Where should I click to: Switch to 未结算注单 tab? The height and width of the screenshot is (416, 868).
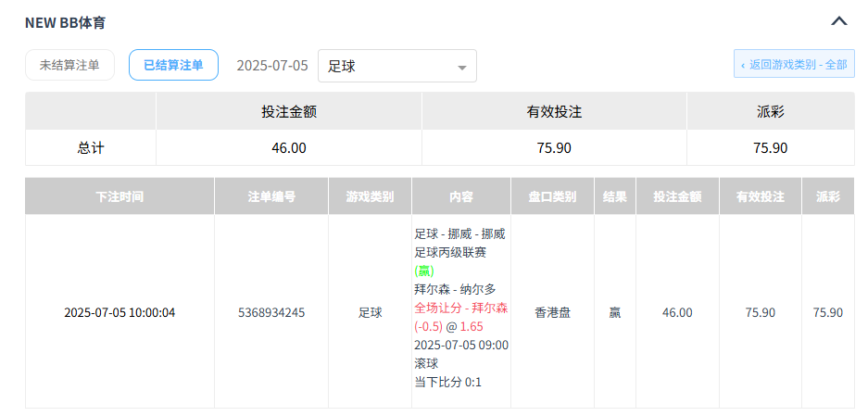[69, 66]
